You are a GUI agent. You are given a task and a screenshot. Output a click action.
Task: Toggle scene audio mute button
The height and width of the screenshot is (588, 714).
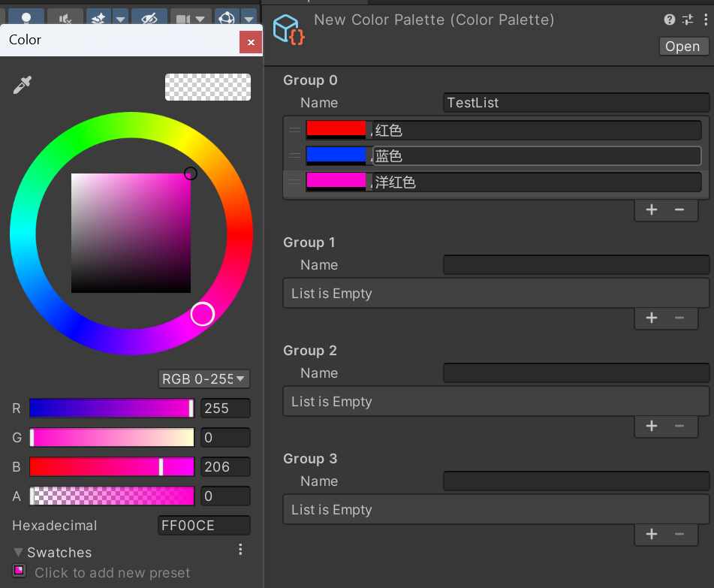pos(65,18)
